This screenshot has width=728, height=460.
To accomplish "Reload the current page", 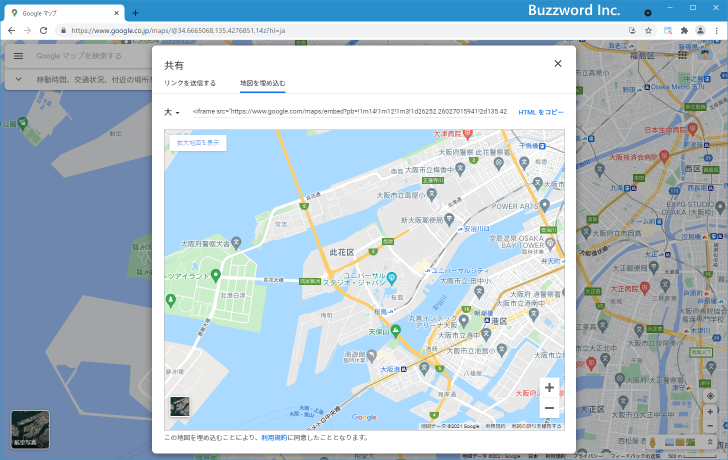I will (44, 31).
